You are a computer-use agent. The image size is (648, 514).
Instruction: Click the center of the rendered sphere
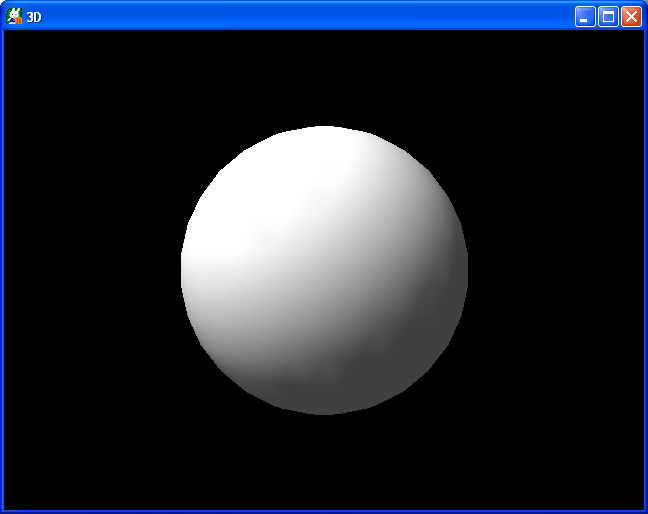(x=324, y=270)
